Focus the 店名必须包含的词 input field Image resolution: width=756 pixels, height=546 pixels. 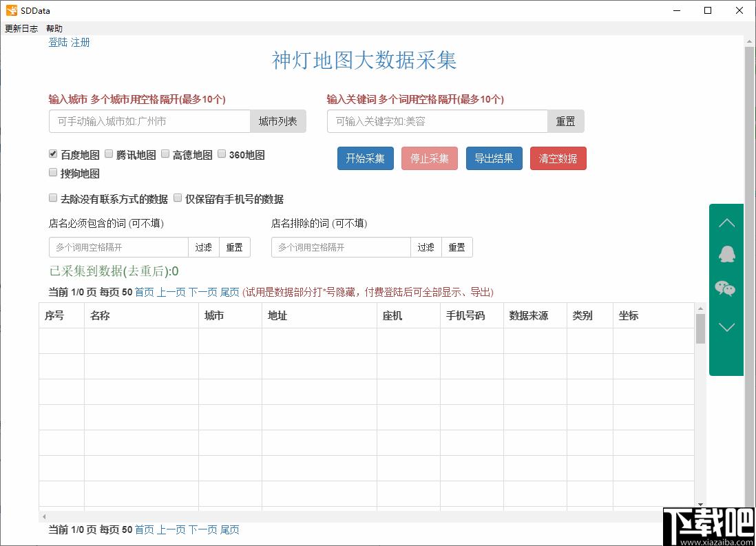[x=118, y=247]
